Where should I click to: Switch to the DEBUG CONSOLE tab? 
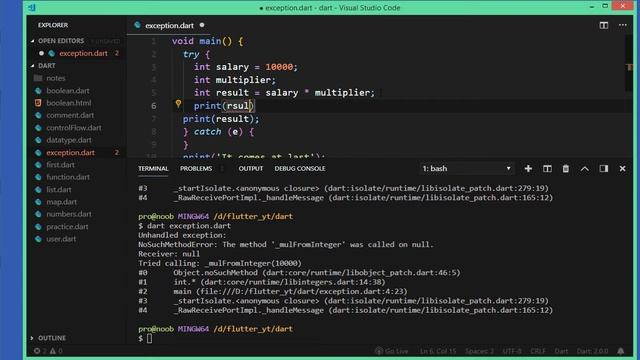click(x=300, y=169)
